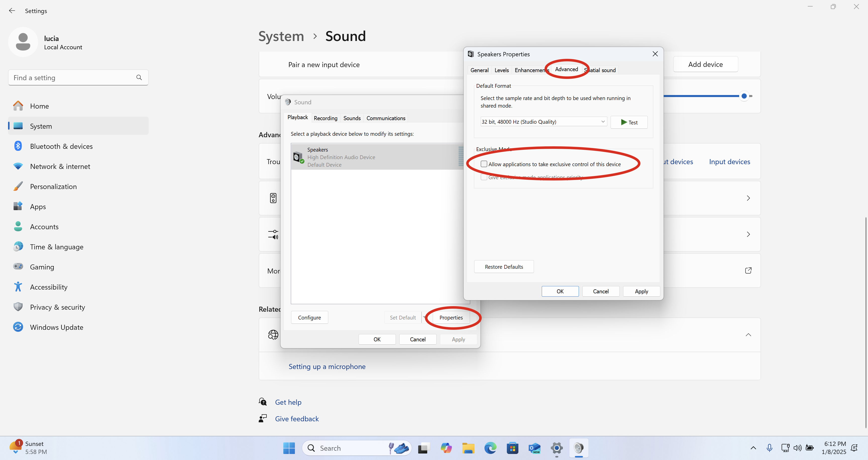This screenshot has height=460, width=868.
Task: Collapse the related support section chevron
Action: coord(748,335)
